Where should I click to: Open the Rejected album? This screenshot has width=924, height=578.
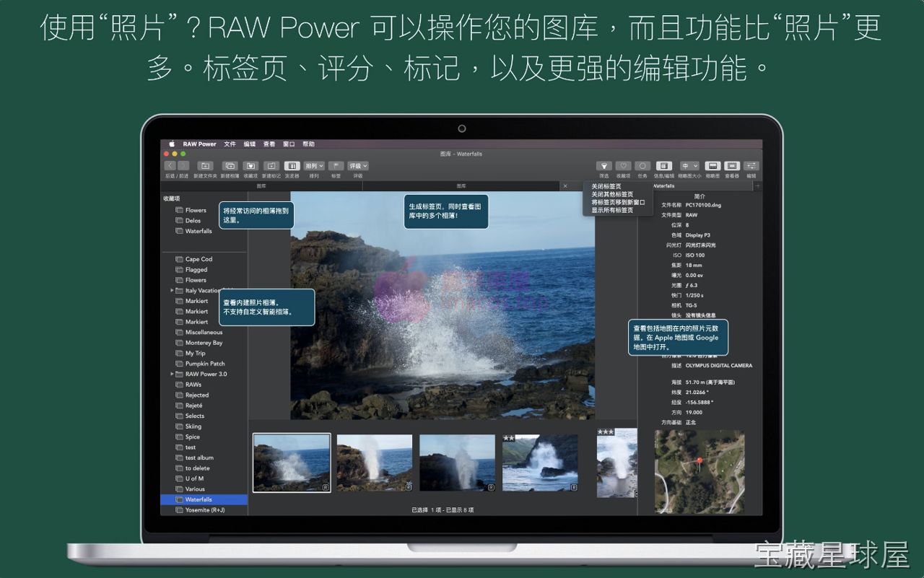coord(196,395)
